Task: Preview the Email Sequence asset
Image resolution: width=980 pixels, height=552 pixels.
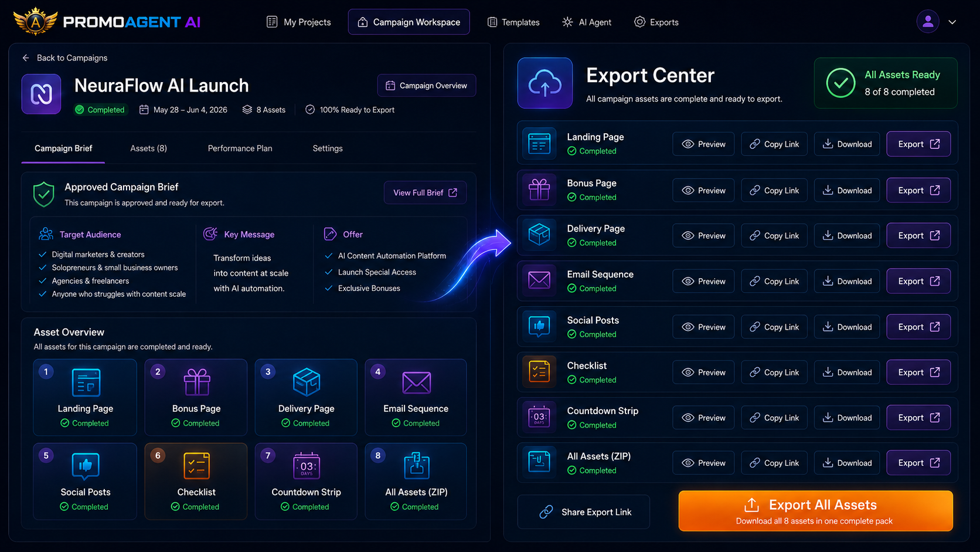Action: 703,281
